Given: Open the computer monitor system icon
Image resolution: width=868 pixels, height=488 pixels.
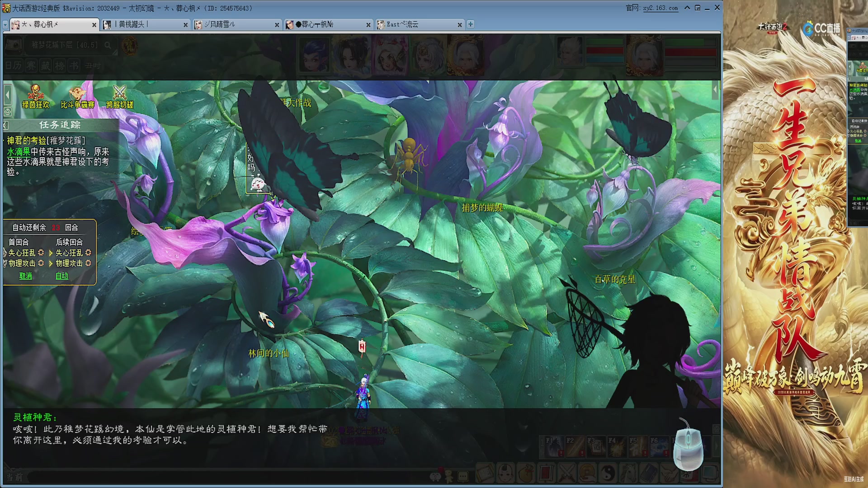Looking at the screenshot, I should point(711,474).
